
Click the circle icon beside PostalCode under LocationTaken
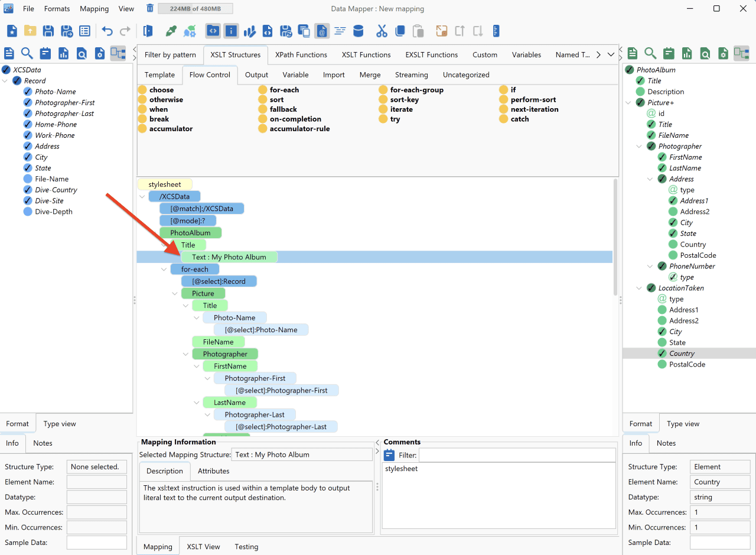(x=662, y=365)
